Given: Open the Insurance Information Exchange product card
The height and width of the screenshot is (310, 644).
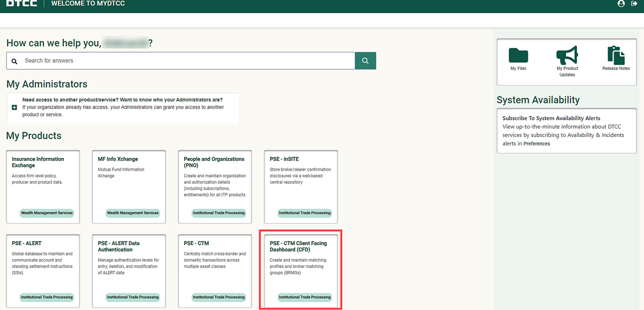Looking at the screenshot, I should coord(43,186).
